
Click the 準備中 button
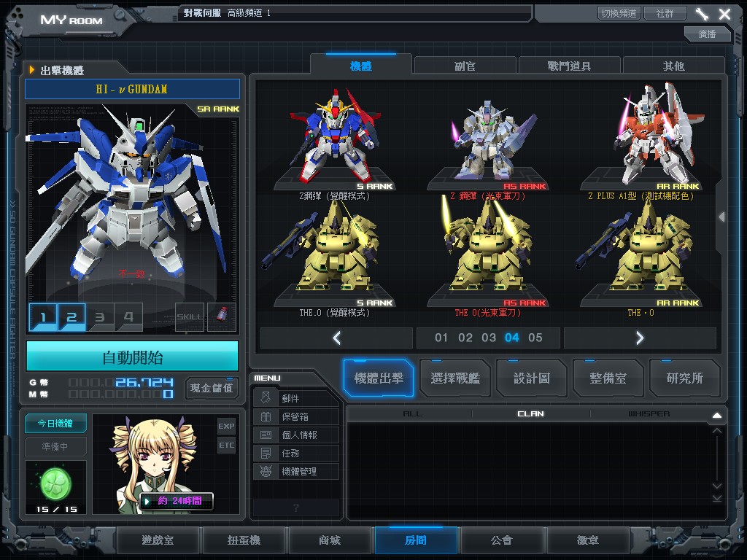[x=55, y=446]
